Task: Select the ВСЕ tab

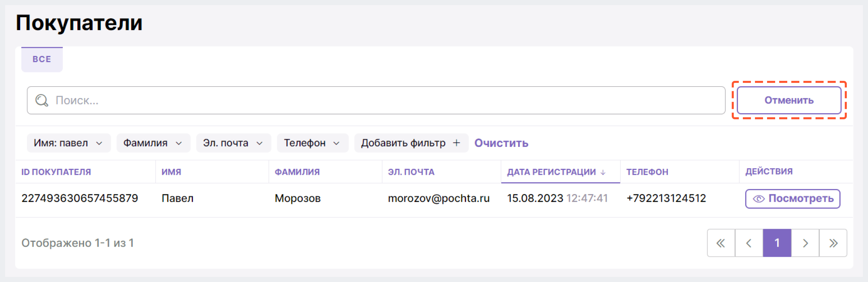Action: pyautogui.click(x=42, y=59)
